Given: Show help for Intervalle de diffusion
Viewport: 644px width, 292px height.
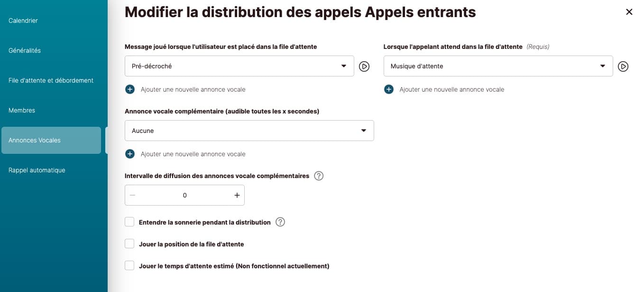Looking at the screenshot, I should tap(319, 176).
